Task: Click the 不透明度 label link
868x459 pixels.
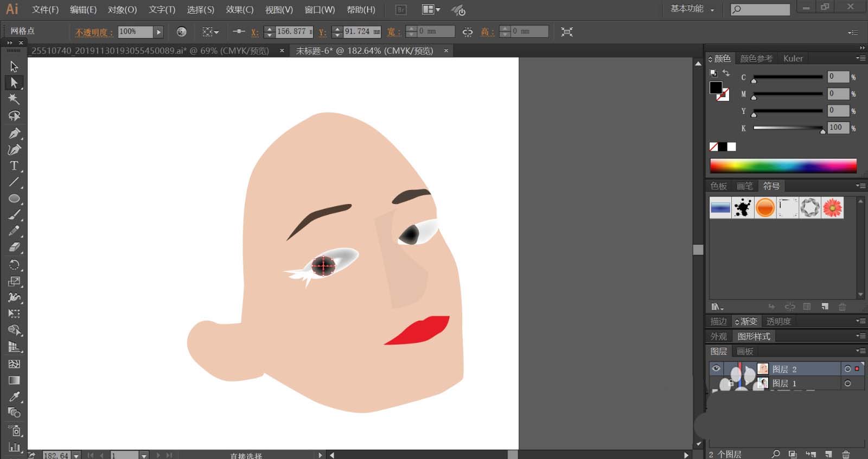Action: (x=94, y=33)
